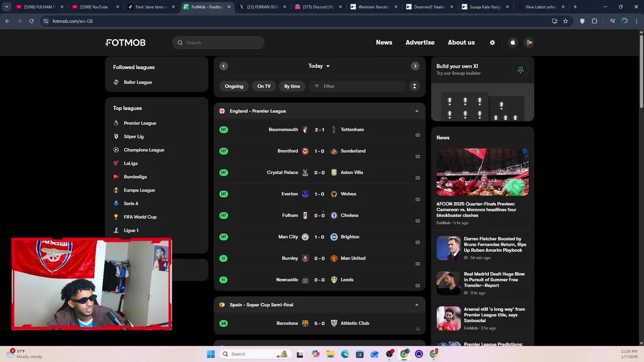Click the Serie A logo icon

[116, 204]
